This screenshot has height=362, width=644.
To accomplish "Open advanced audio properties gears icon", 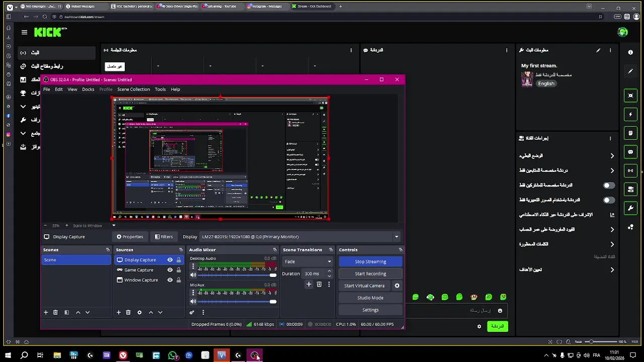I will pos(192,312).
